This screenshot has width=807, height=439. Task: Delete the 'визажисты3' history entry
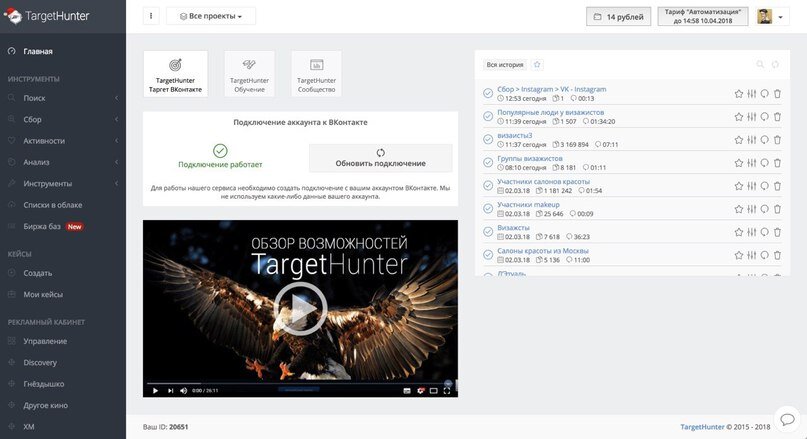point(777,139)
